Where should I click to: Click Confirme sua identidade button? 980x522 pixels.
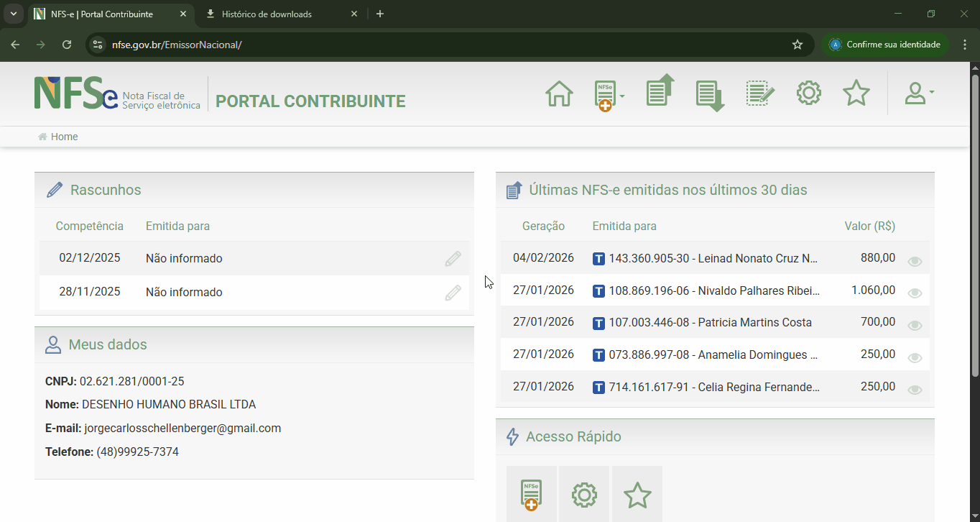pos(885,45)
